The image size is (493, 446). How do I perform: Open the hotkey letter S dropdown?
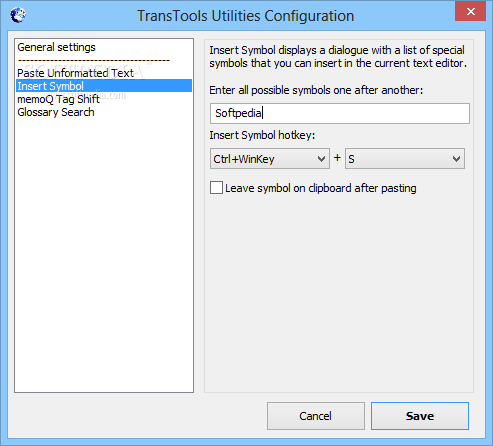point(405,159)
